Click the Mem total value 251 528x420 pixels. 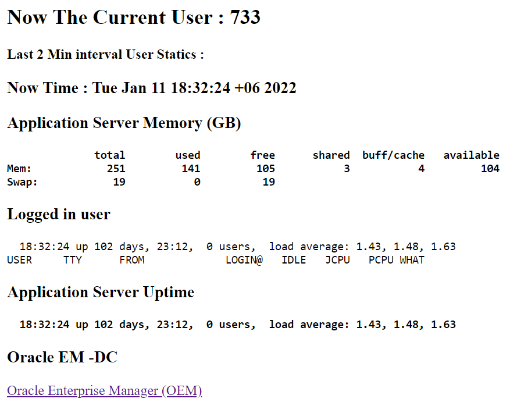pos(116,169)
